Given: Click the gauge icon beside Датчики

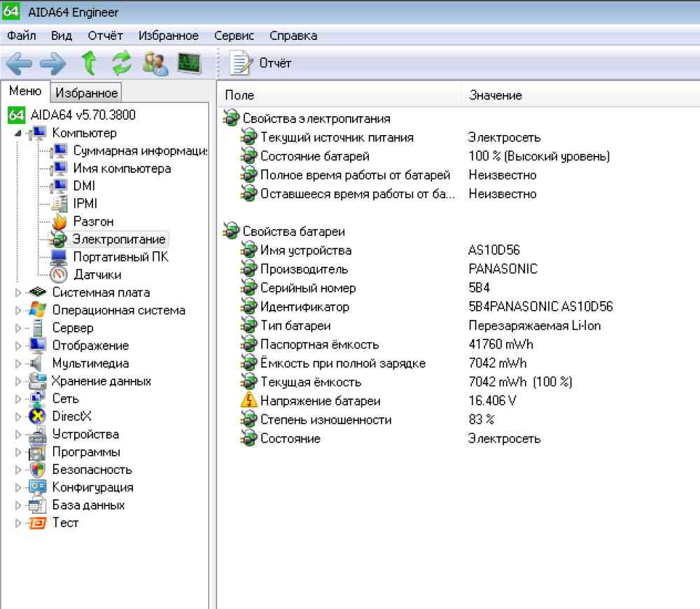Looking at the screenshot, I should point(59,274).
